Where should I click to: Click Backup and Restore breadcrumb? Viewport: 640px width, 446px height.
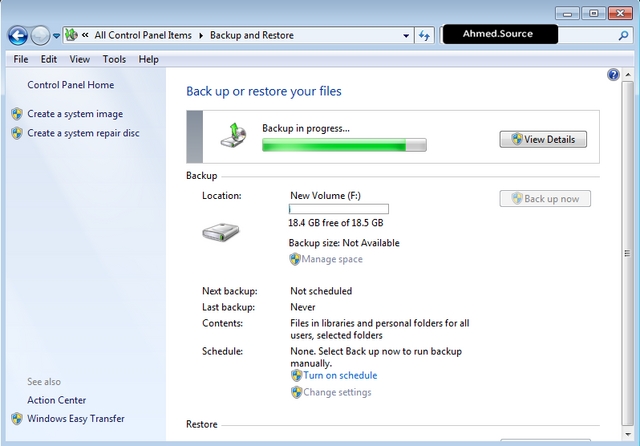coord(252,36)
